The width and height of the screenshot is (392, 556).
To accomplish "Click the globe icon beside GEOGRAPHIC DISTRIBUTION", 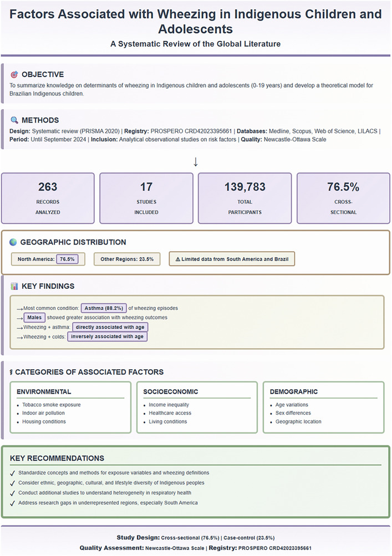I will [x=13, y=242].
